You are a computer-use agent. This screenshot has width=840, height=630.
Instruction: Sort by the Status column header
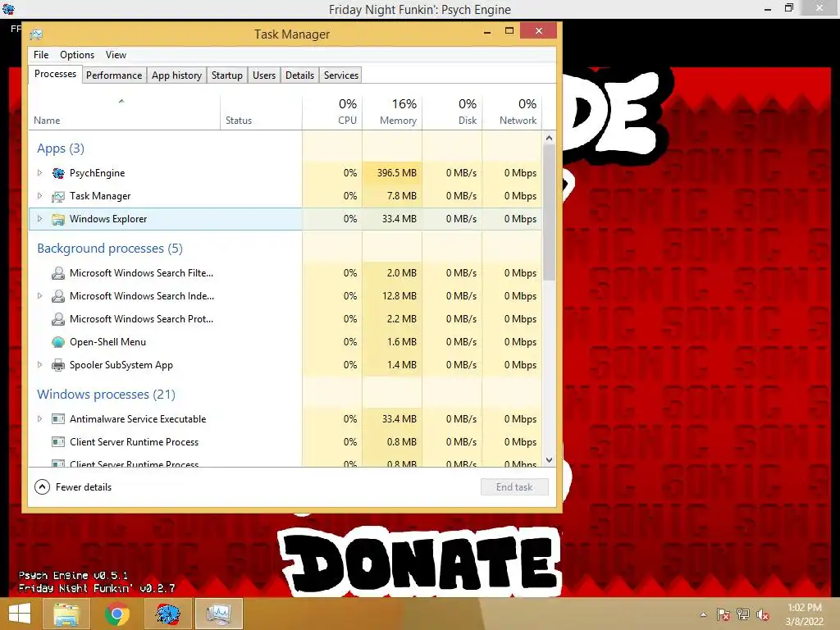[x=261, y=112]
